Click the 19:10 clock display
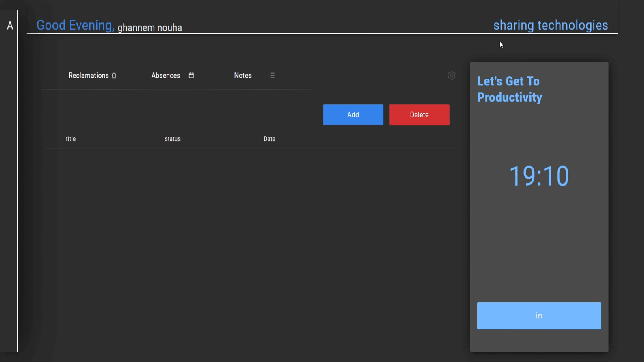 click(x=539, y=176)
